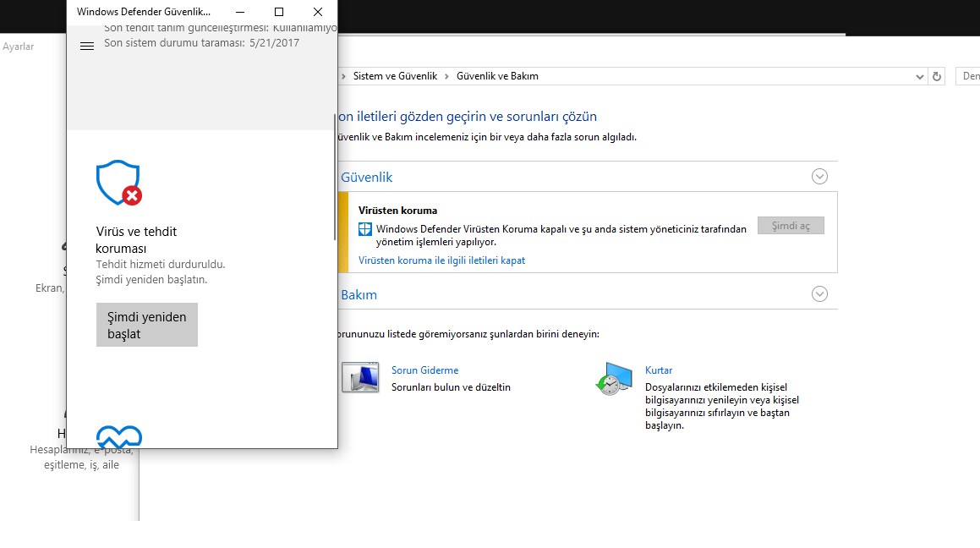Click the Control Panel search field

pyautogui.click(x=967, y=76)
